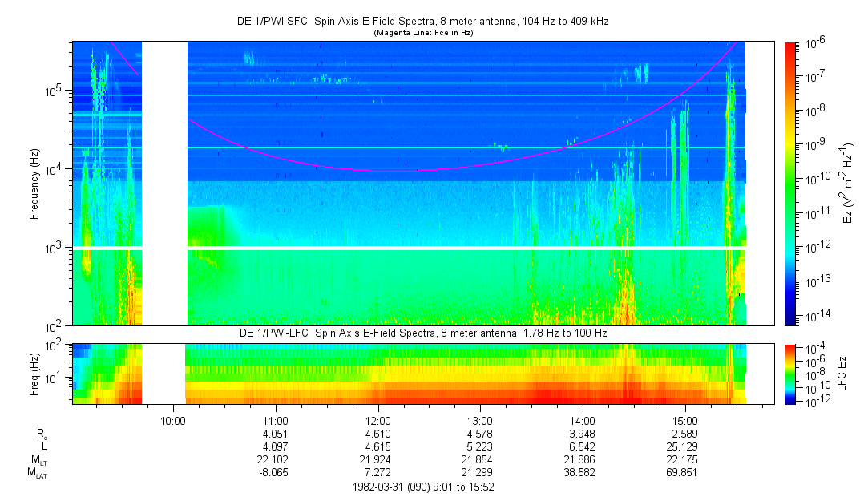Click the 14:00 time tick label
868x497 pixels.
coord(582,420)
